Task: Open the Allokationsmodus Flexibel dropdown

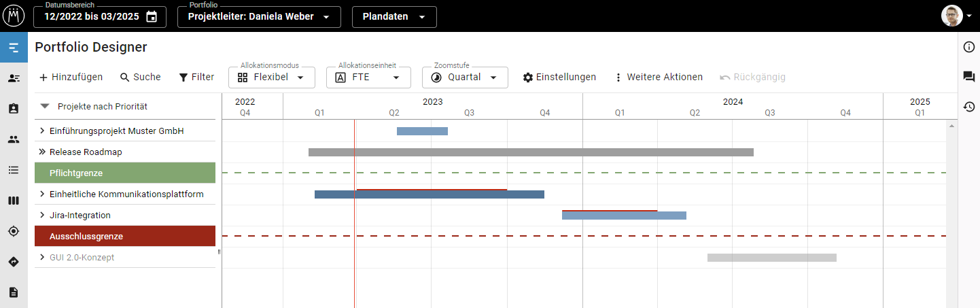Action: (272, 78)
